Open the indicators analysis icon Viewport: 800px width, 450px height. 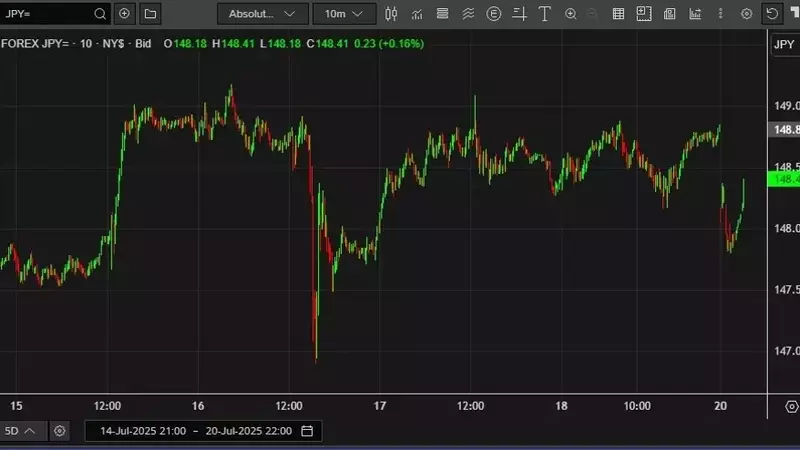(x=417, y=14)
